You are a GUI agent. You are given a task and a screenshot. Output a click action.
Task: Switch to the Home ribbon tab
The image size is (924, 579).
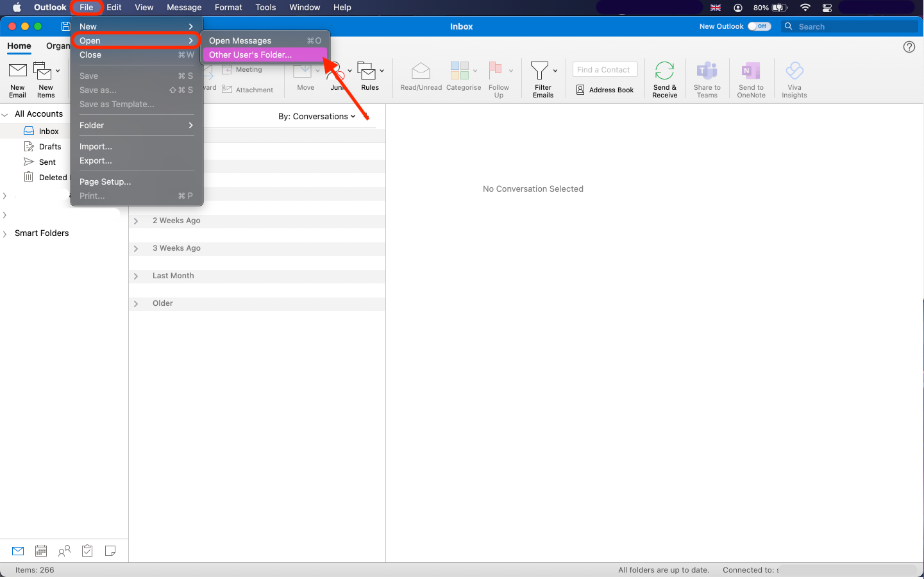click(19, 46)
